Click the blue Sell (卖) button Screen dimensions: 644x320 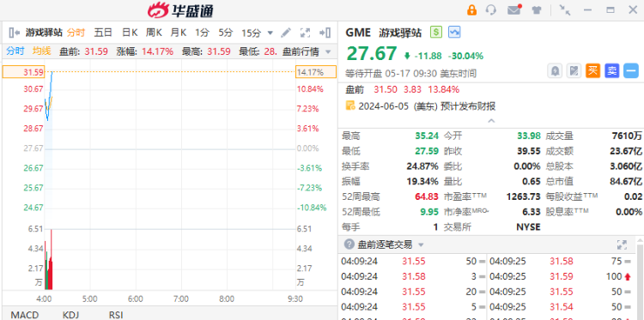point(612,71)
